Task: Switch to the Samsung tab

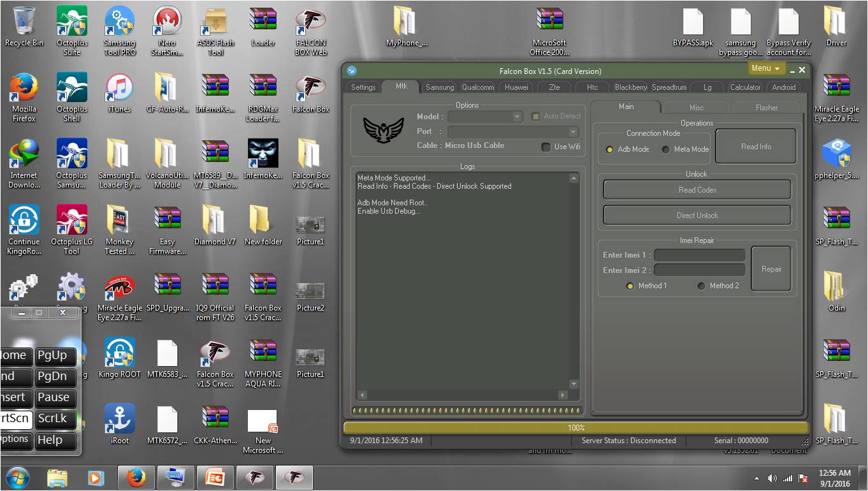Action: [x=440, y=87]
